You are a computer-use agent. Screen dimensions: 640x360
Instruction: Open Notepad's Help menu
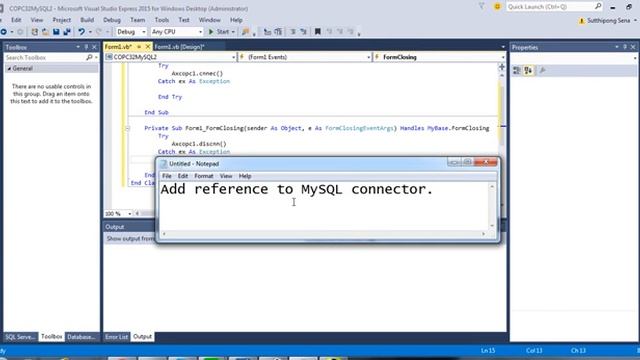pos(245,176)
